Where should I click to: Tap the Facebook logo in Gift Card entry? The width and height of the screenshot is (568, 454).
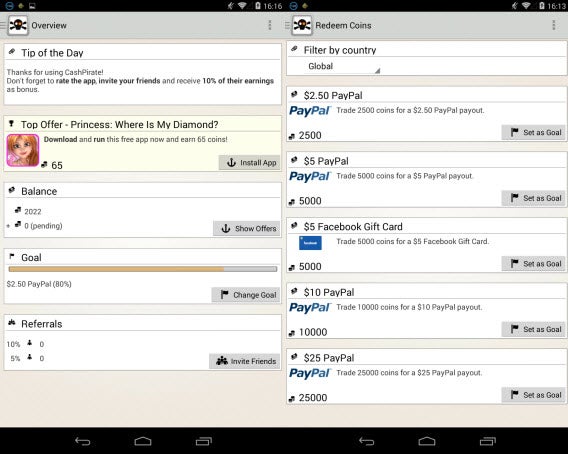pos(310,243)
